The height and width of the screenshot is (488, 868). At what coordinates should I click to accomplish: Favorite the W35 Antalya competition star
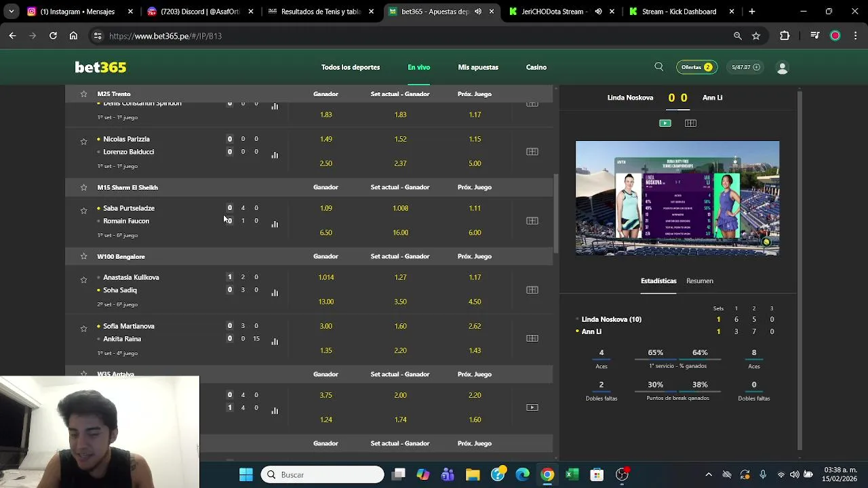tap(83, 374)
